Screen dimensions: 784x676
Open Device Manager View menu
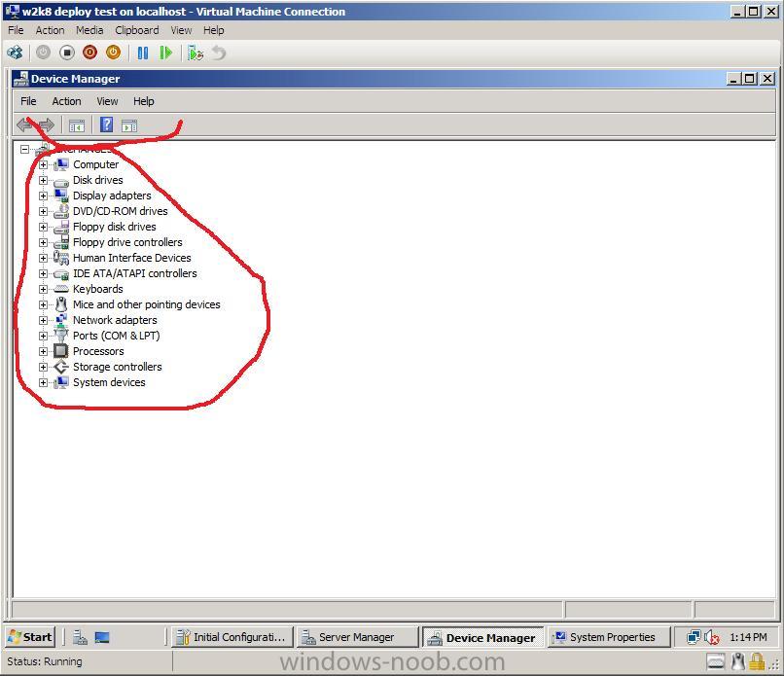[x=107, y=101]
